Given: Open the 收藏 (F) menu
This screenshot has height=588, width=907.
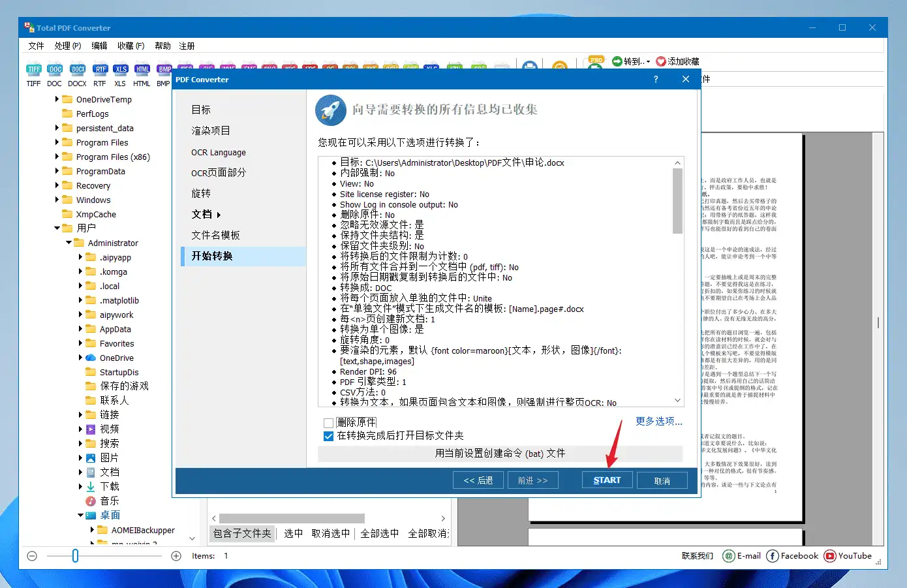Looking at the screenshot, I should (131, 46).
